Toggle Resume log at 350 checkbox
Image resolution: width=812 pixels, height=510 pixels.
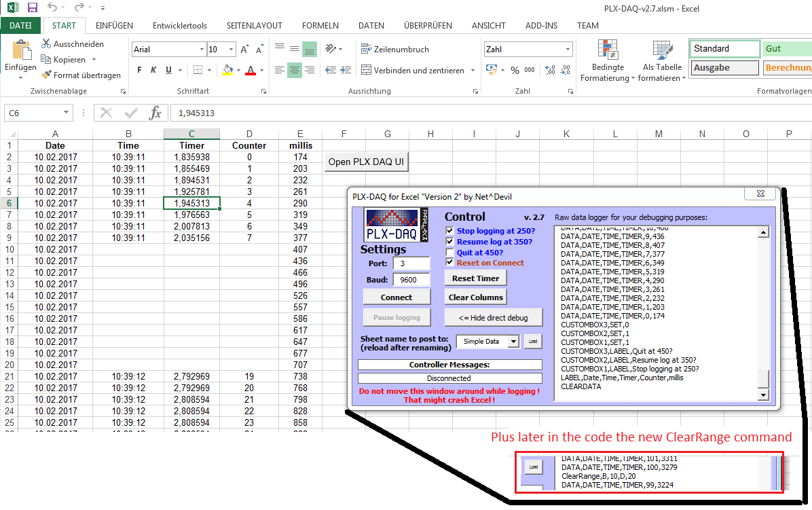tap(449, 241)
